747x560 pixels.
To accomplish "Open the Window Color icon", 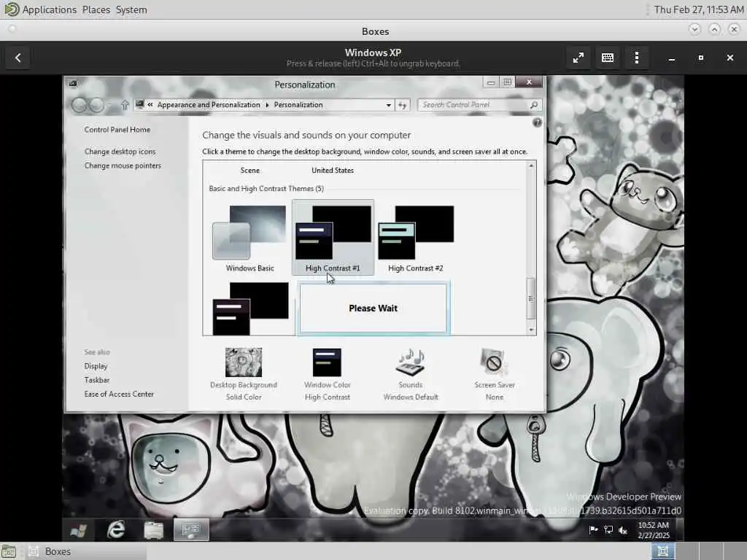I will pos(327,362).
